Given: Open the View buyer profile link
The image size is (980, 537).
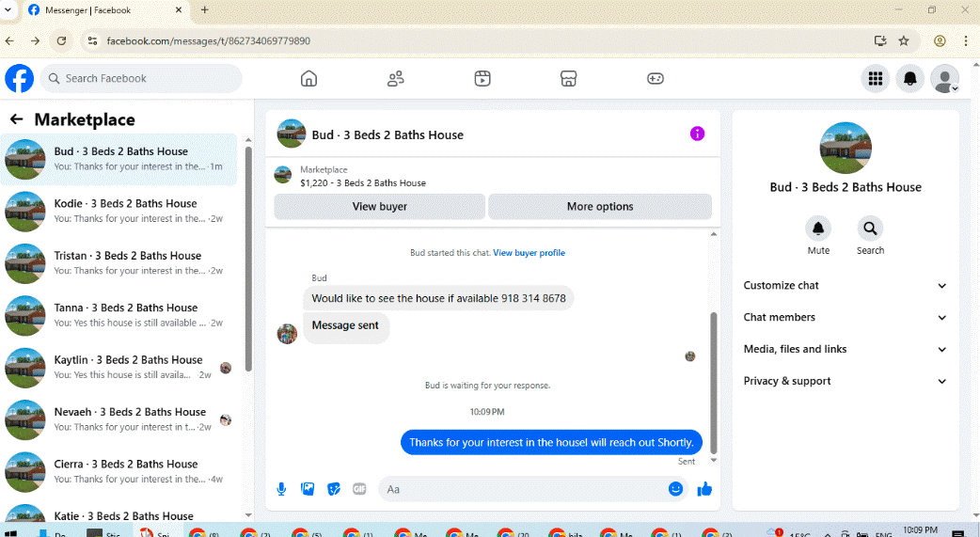Looking at the screenshot, I should (529, 253).
